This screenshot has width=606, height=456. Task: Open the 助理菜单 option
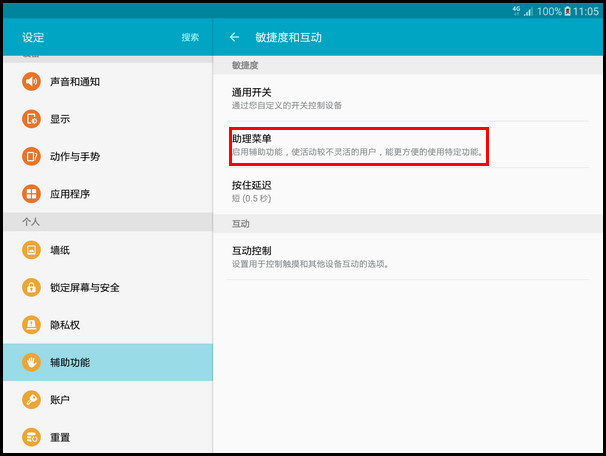tap(408, 145)
